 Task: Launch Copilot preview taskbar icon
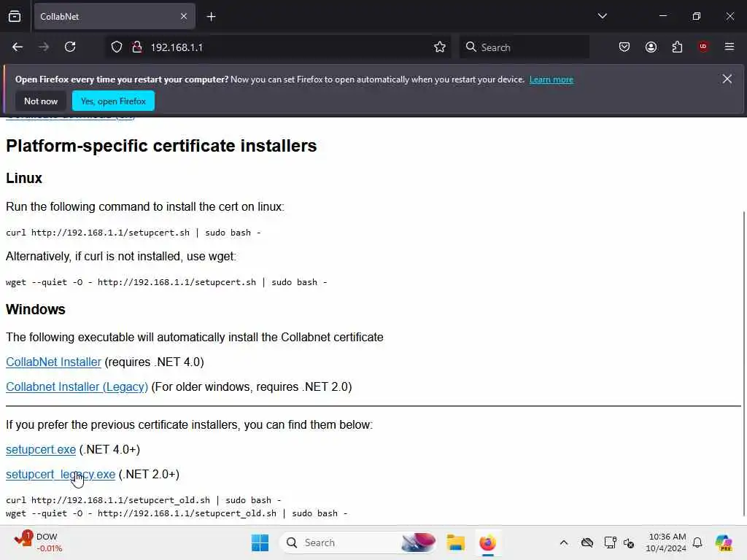(x=724, y=542)
